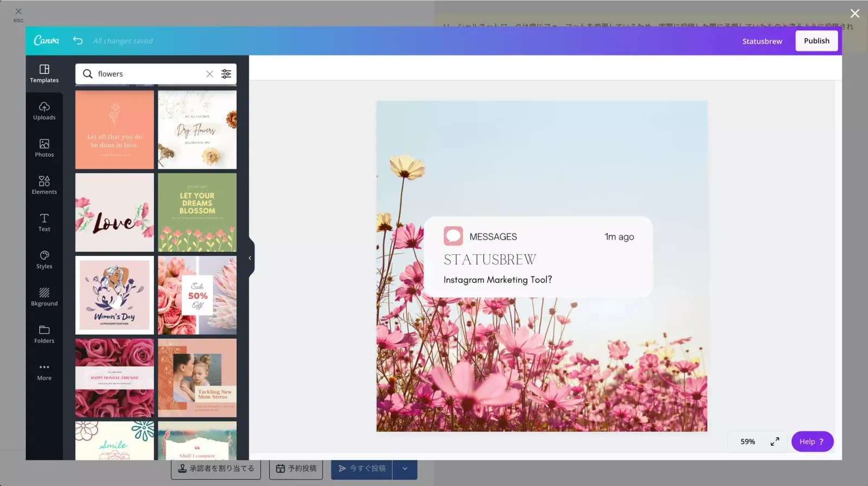The width and height of the screenshot is (868, 486).
Task: Switch to the Templates tab
Action: tap(44, 73)
